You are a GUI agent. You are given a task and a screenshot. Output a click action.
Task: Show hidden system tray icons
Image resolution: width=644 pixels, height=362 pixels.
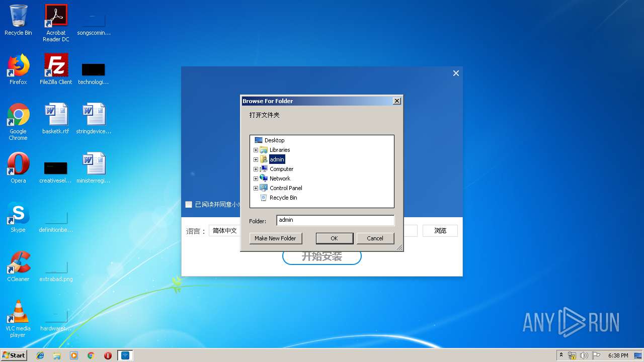click(561, 355)
